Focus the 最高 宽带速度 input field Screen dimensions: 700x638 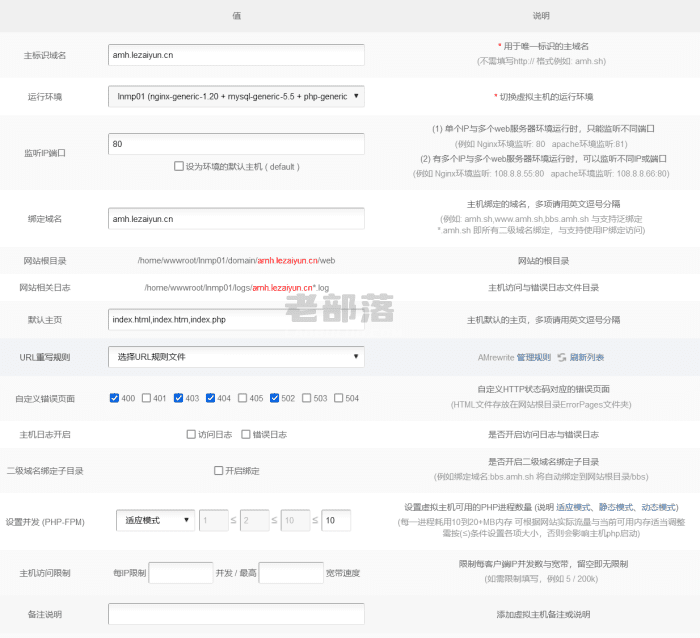291,573
